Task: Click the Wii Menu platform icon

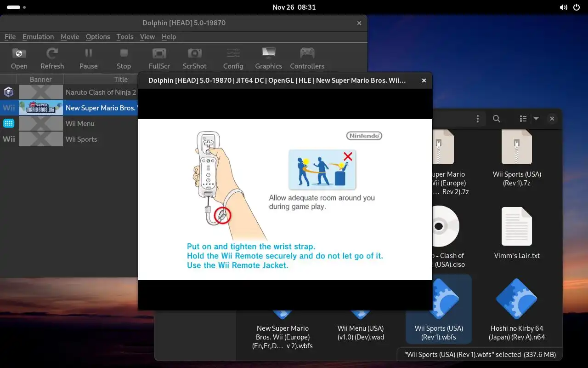Action: 9,123
